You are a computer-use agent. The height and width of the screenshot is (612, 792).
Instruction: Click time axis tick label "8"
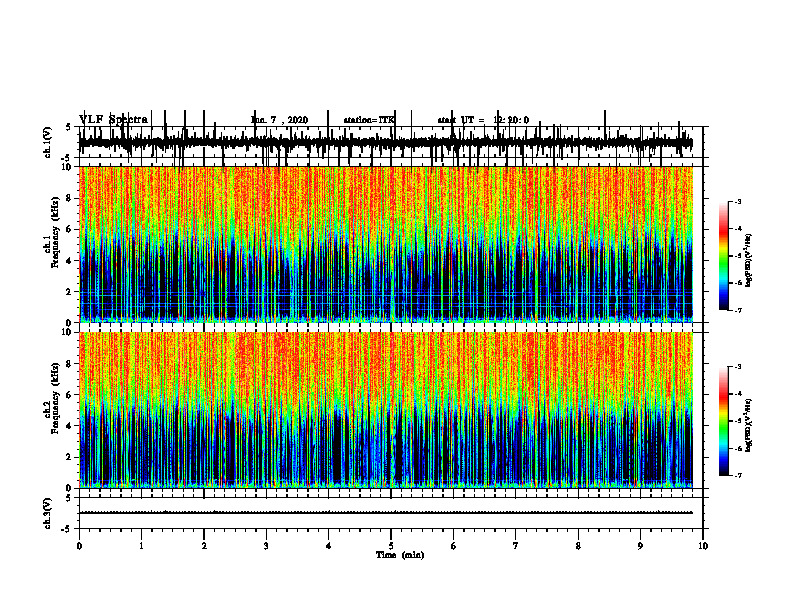[578, 546]
